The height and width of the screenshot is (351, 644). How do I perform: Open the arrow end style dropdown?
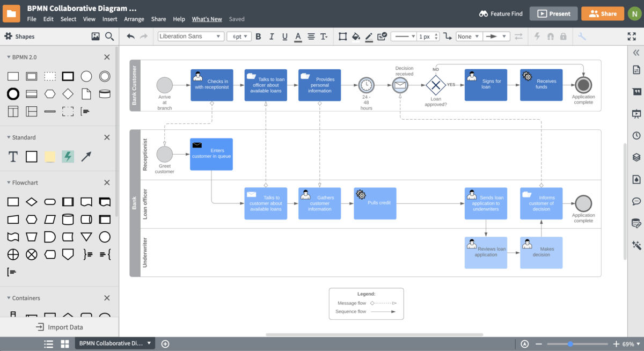[496, 36]
